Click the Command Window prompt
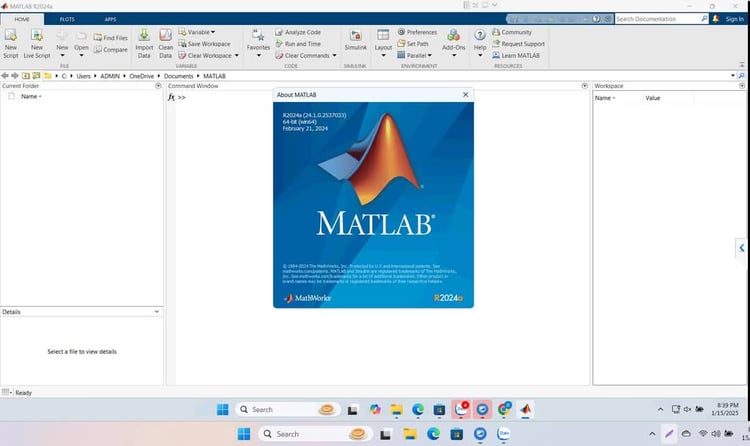Screen dimensions: 750x446 tap(181, 97)
